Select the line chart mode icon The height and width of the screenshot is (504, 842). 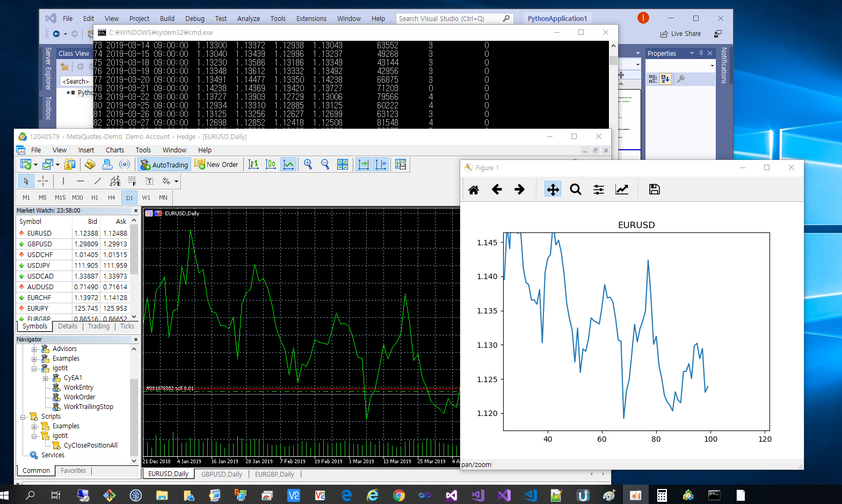point(288,164)
